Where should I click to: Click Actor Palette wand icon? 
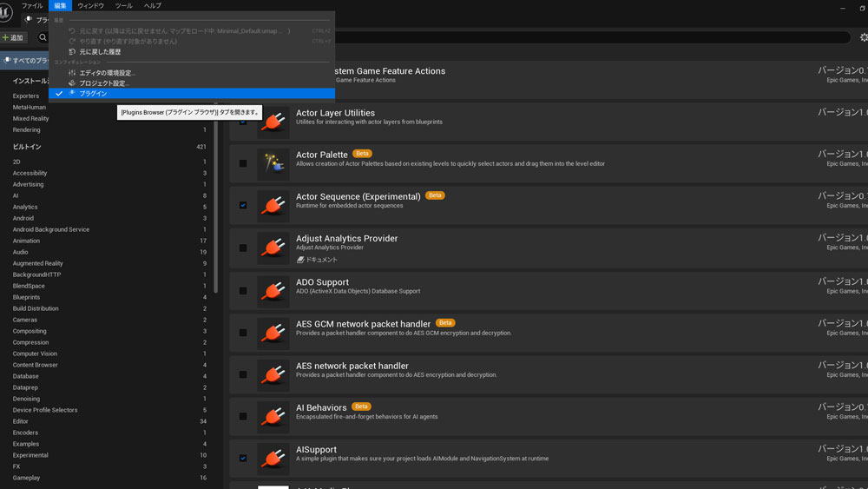(273, 164)
